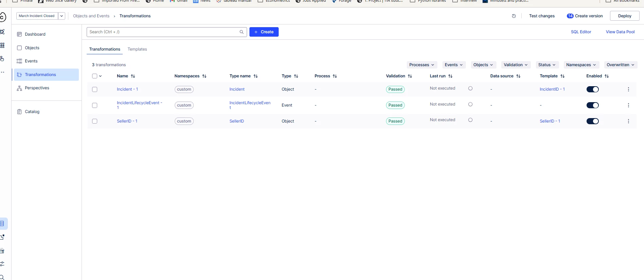This screenshot has width=644, height=280.
Task: Open row actions menu for IncidentLifecycleEvent - 1
Action: [628, 105]
